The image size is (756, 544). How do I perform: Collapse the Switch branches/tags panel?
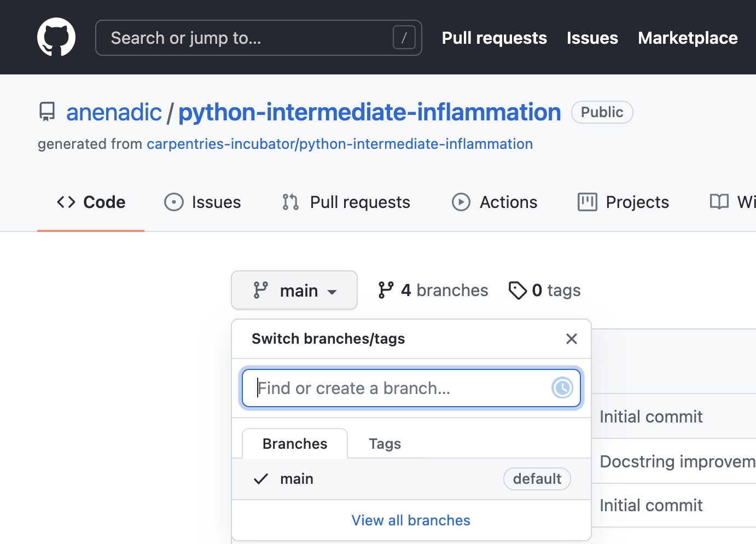571,339
